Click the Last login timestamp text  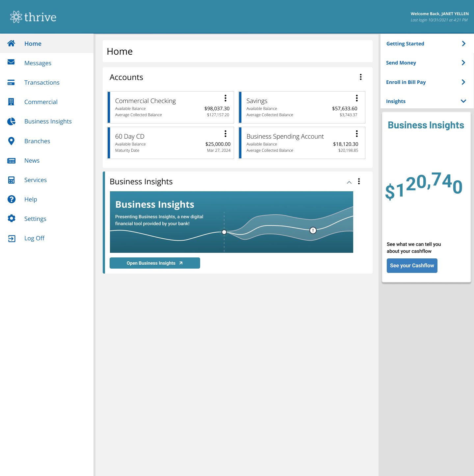click(x=439, y=20)
